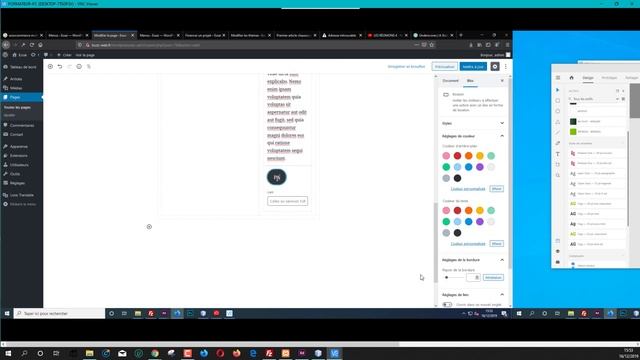Click the undo arrow in editor toolbar
This screenshot has height=360, width=640.
click(x=60, y=67)
